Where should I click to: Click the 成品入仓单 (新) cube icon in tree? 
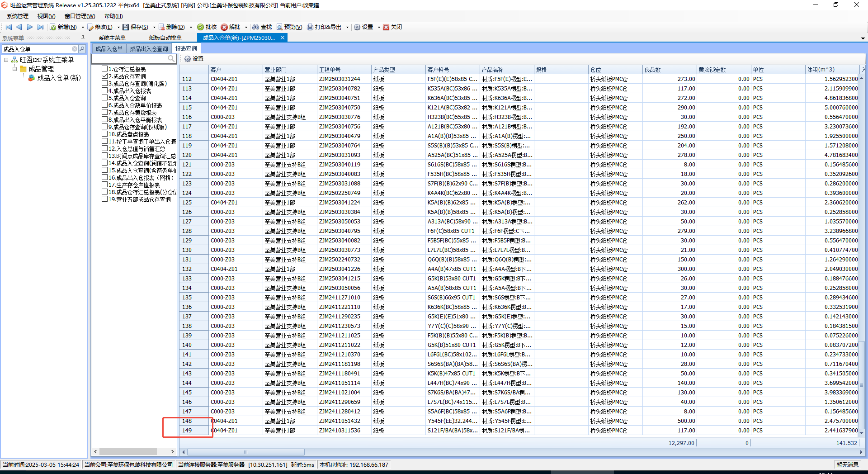(32, 78)
